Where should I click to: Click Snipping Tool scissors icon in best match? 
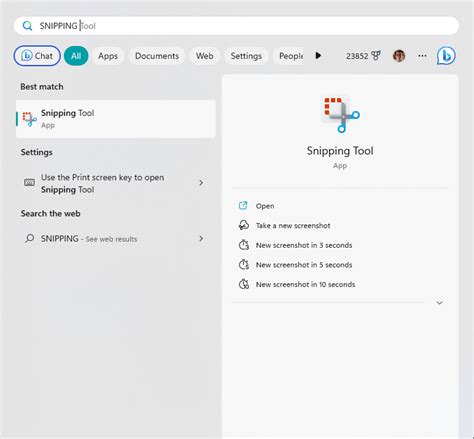29,119
